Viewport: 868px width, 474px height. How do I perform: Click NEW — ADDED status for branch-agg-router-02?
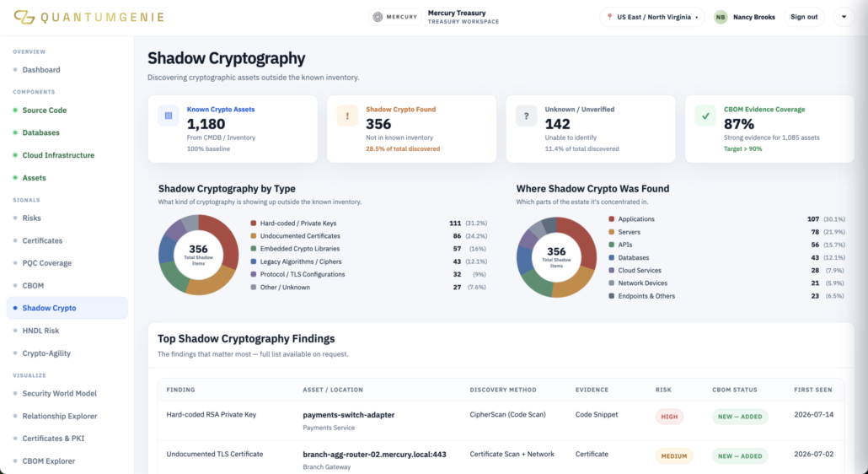[x=740, y=456]
